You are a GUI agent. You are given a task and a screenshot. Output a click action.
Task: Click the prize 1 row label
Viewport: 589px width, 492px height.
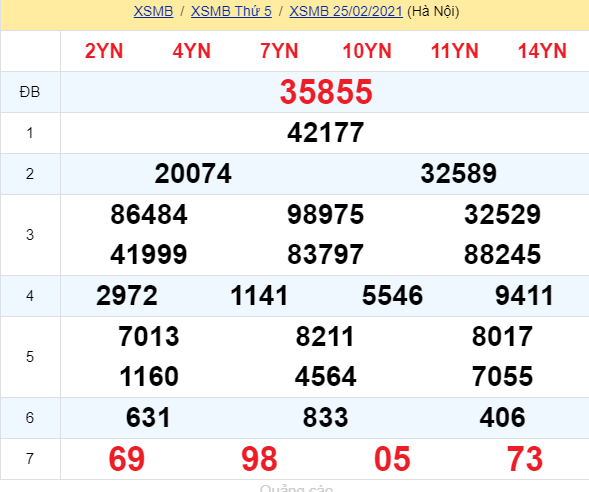pos(30,133)
